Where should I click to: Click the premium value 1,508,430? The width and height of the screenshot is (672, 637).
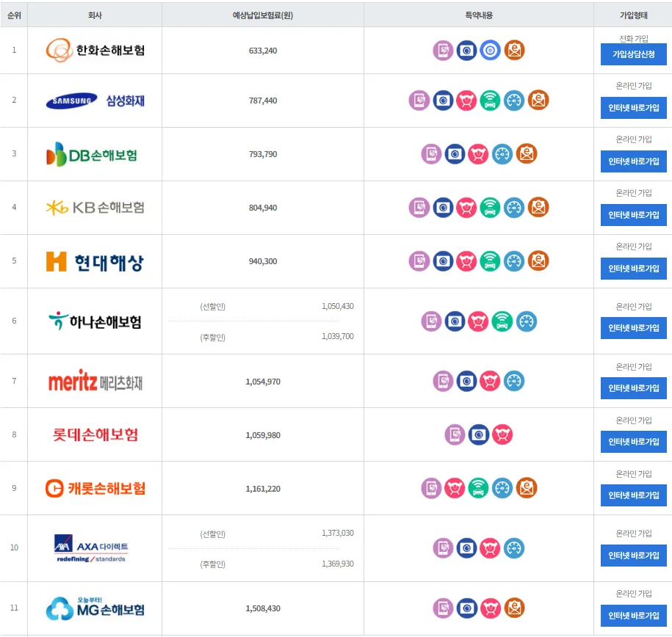(263, 608)
